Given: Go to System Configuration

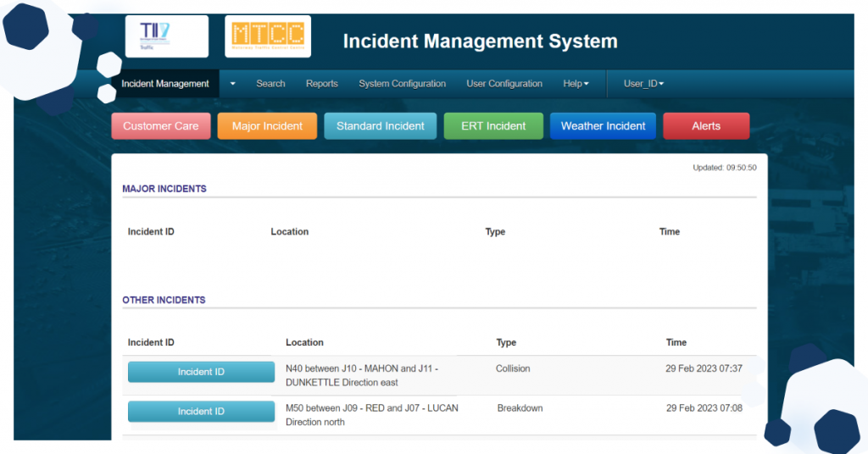Looking at the screenshot, I should pyautogui.click(x=402, y=84).
